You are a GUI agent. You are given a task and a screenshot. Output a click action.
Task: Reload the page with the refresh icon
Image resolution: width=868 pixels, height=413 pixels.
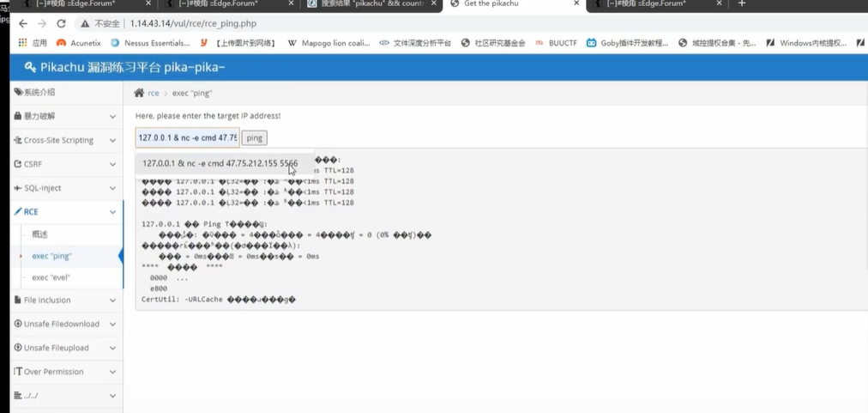click(x=62, y=23)
